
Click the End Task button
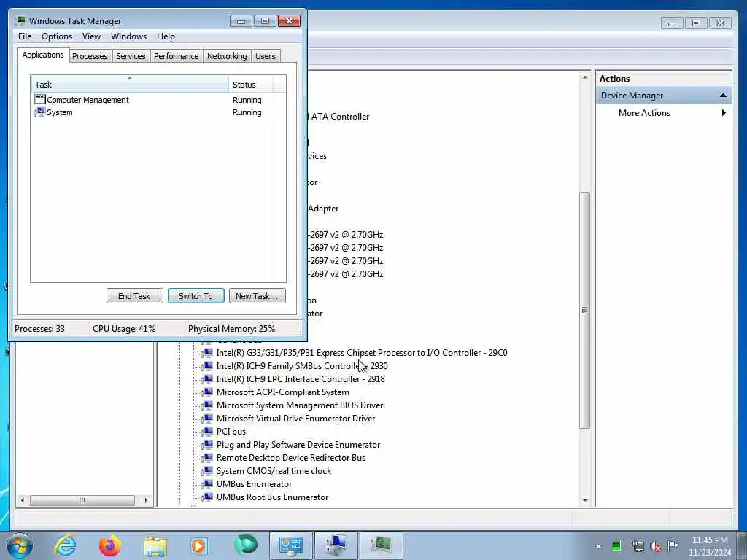pos(134,296)
